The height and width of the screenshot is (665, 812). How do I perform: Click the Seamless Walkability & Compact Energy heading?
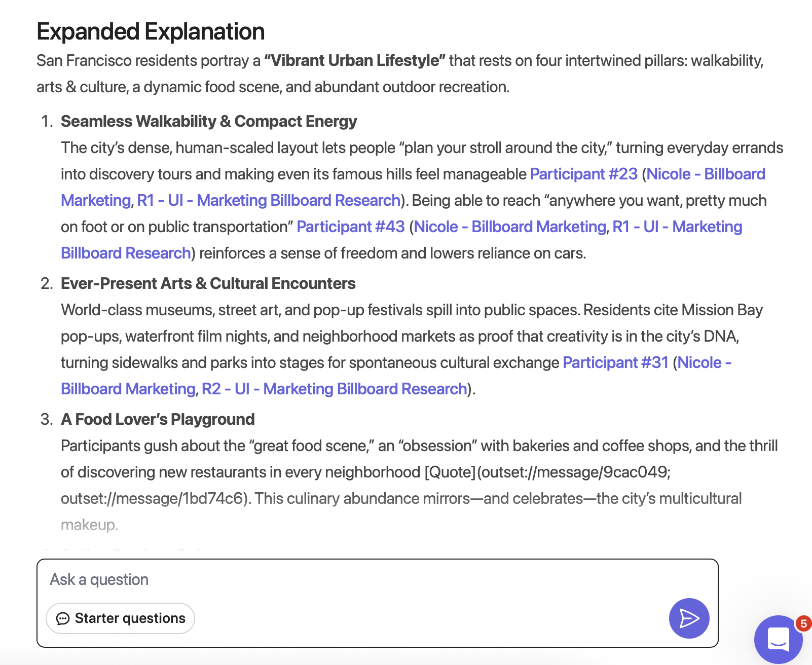[x=209, y=121]
